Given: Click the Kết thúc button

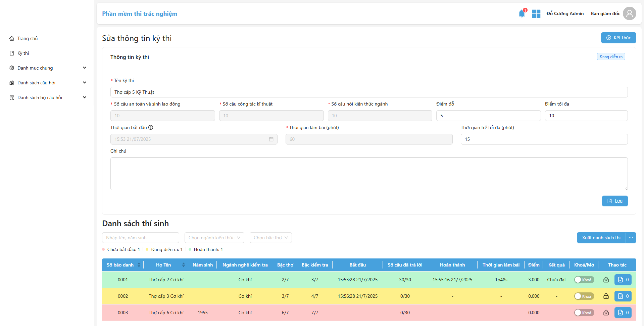Looking at the screenshot, I should tap(618, 38).
